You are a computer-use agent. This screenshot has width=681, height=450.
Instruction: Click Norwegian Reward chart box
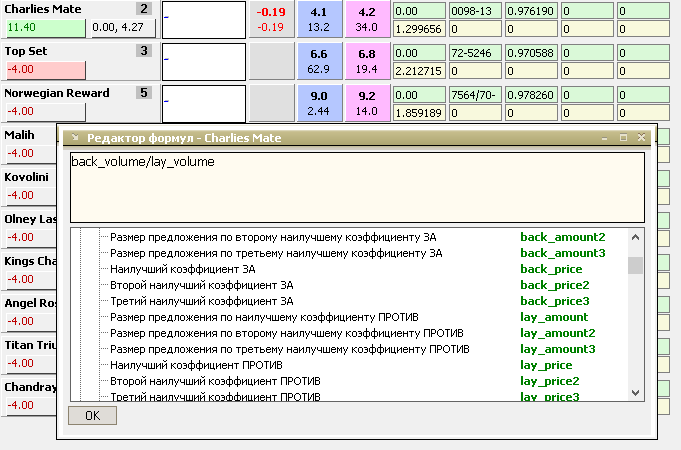pos(204,104)
